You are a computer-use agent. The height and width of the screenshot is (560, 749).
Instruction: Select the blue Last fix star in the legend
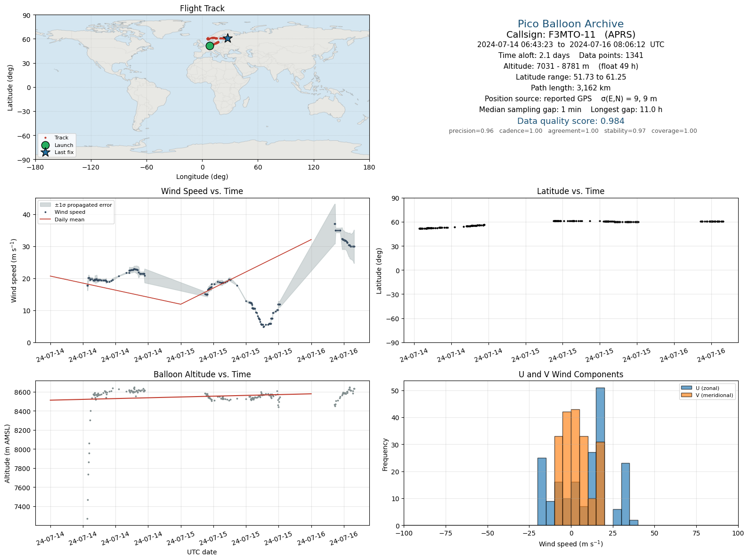[x=45, y=152]
